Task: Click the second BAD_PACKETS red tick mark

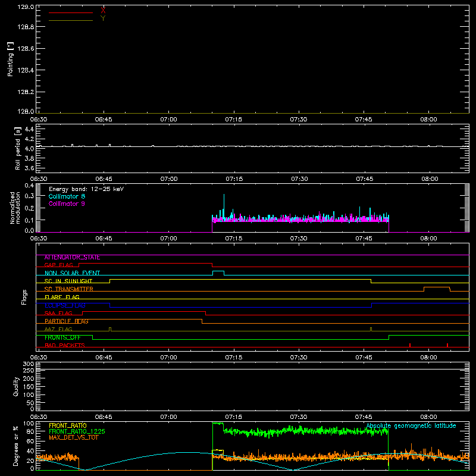Action: tap(447, 345)
